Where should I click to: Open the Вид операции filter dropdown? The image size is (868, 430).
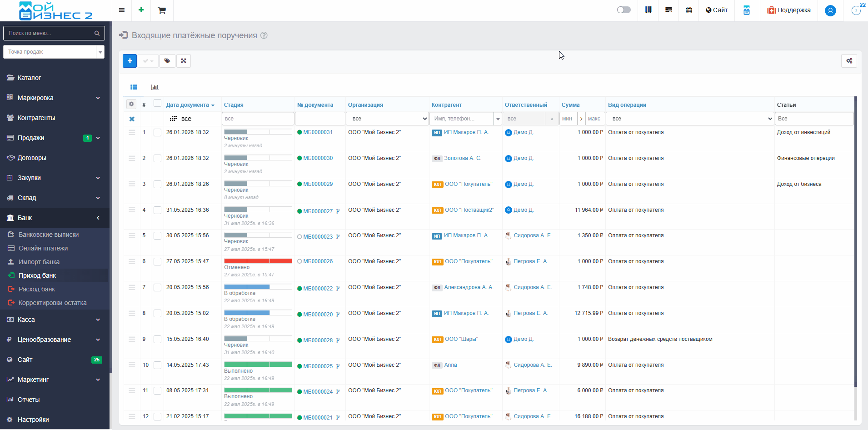[x=690, y=119]
